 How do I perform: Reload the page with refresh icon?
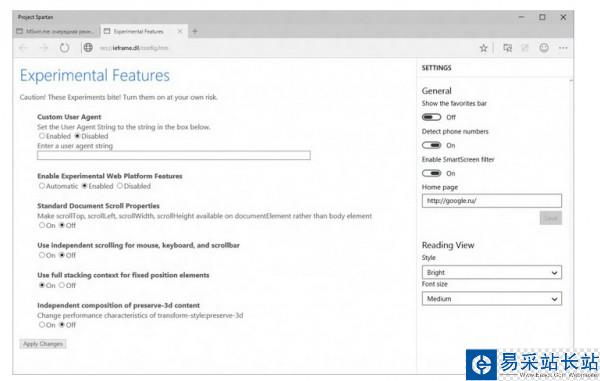64,48
